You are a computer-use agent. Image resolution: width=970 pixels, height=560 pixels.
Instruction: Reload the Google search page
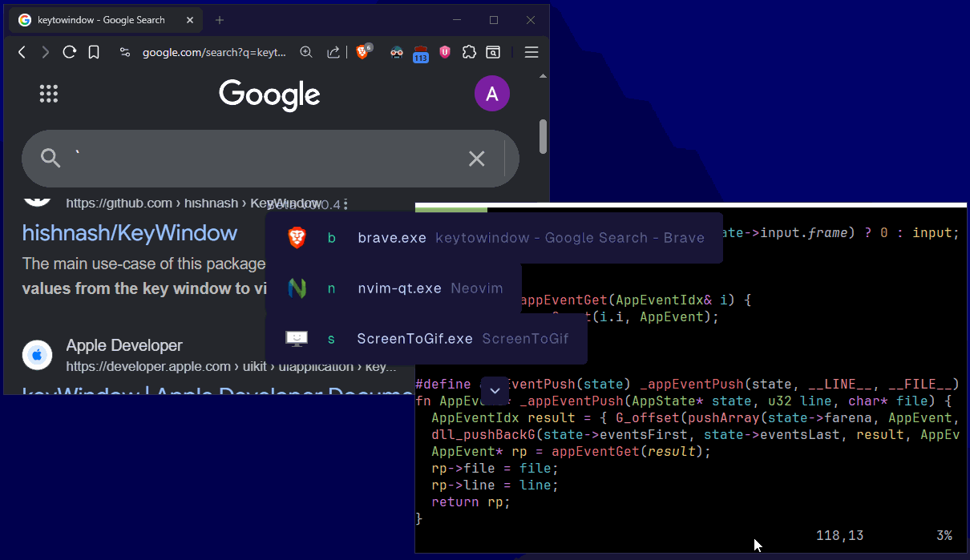(x=70, y=52)
